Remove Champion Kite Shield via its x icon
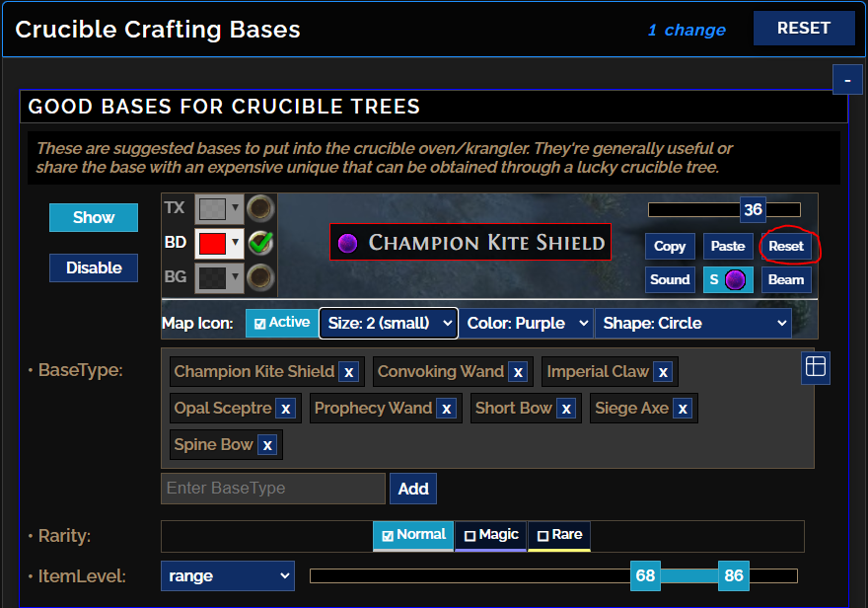This screenshot has height=608, width=868. 349,372
